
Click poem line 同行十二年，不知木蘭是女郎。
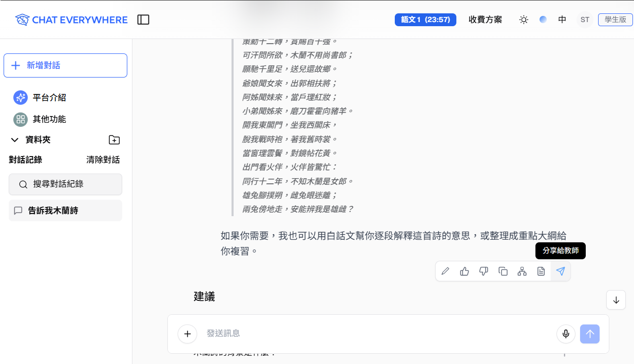[298, 181]
